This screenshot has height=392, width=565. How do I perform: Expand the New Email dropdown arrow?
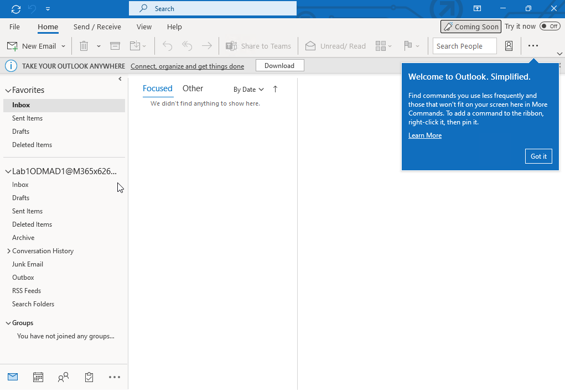click(x=64, y=46)
